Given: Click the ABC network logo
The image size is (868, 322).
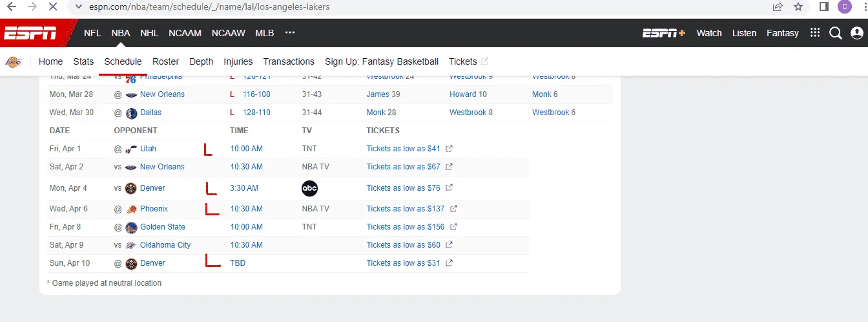Looking at the screenshot, I should point(310,188).
